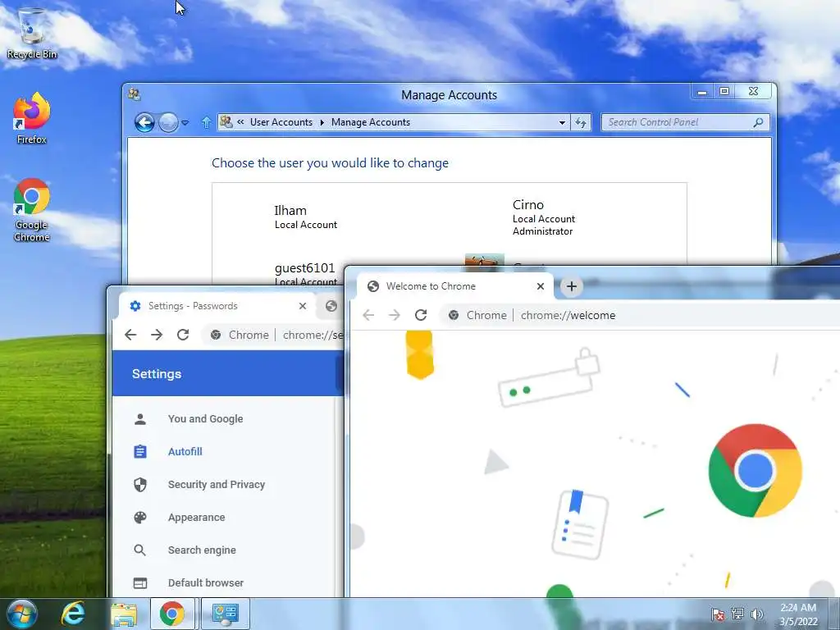
Task: Open a new tab in Welcome window
Action: pyautogui.click(x=572, y=286)
